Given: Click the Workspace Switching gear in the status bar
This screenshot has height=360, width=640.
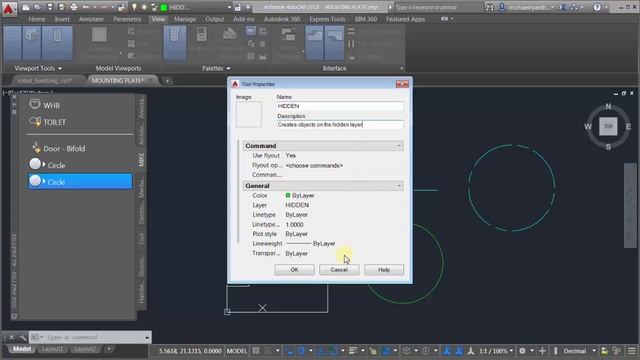Looking at the screenshot, I should click(522, 351).
